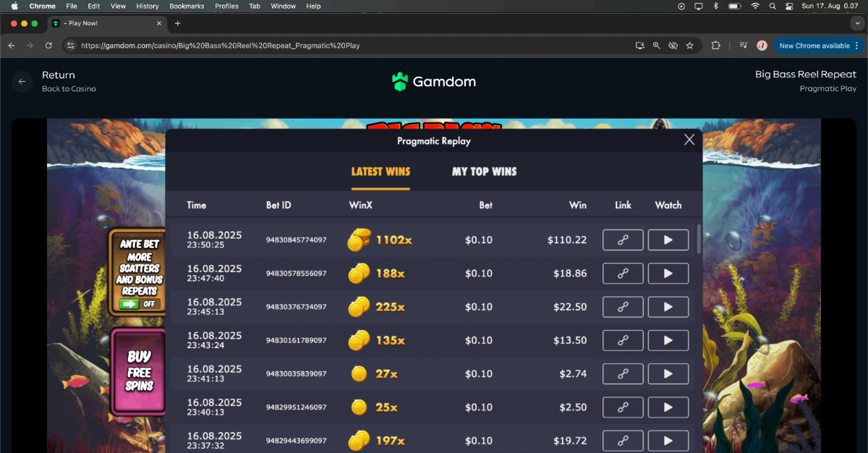
Task: Click Bet ID 94830845774097
Action: click(297, 240)
